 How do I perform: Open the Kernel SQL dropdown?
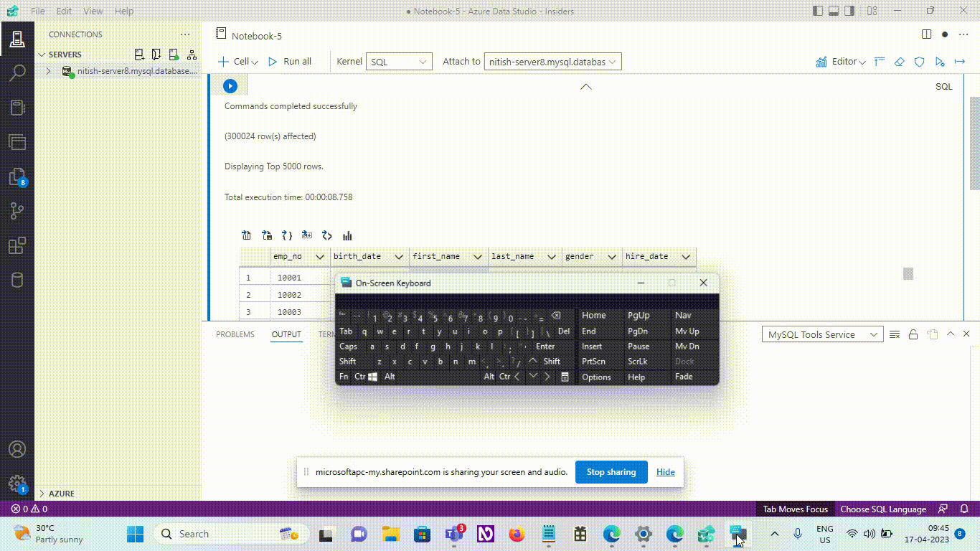[x=399, y=62]
